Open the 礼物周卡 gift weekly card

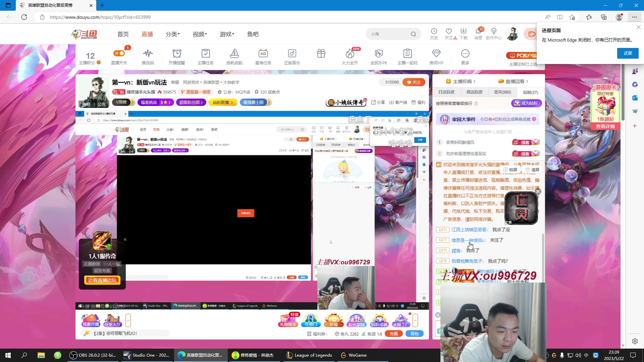[287, 321]
